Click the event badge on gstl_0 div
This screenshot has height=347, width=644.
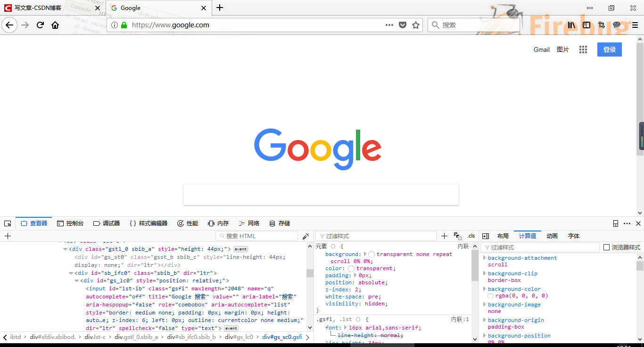240,249
